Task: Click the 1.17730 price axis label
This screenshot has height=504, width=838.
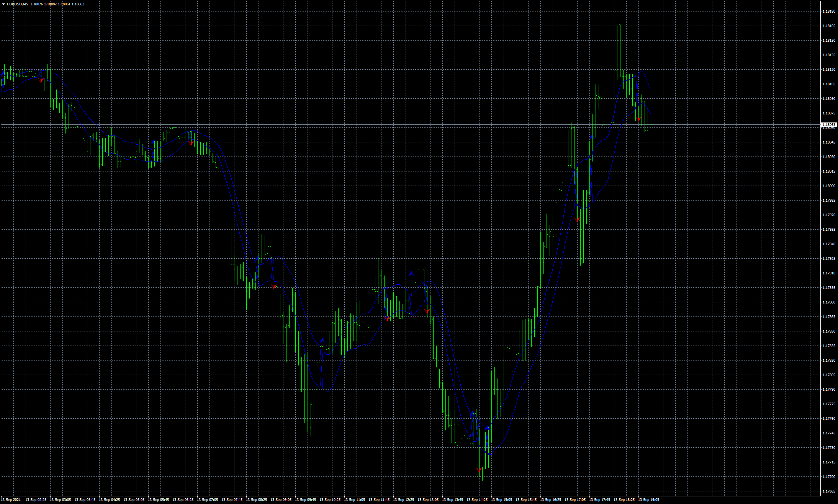Action: (829, 448)
